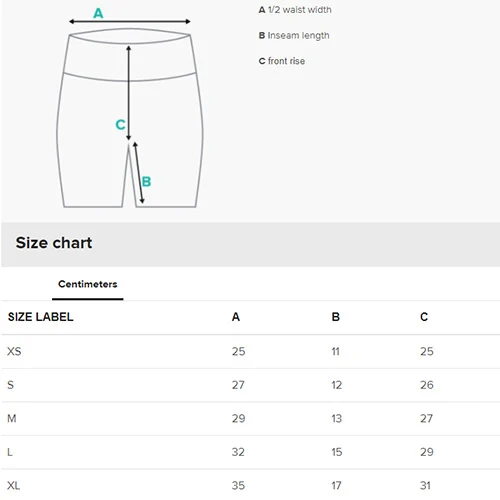Screen dimensions: 500x500
Task: Click the vertical front rise arrow
Action: tap(129, 93)
